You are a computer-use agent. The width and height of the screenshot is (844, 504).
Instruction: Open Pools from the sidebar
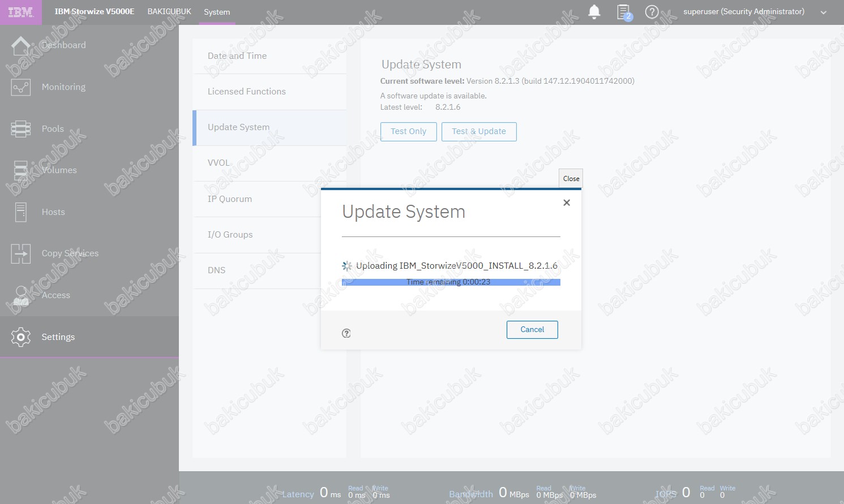pos(53,129)
